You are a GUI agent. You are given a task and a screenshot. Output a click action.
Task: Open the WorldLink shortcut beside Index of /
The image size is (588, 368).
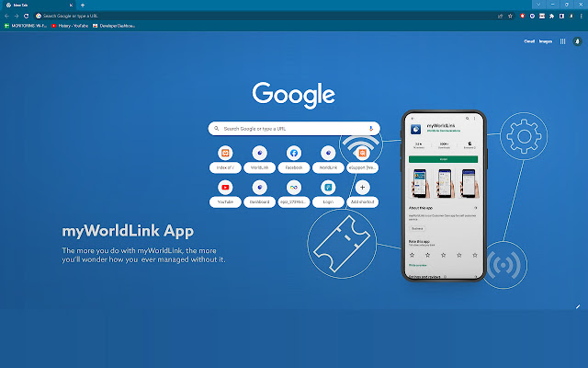259,159
